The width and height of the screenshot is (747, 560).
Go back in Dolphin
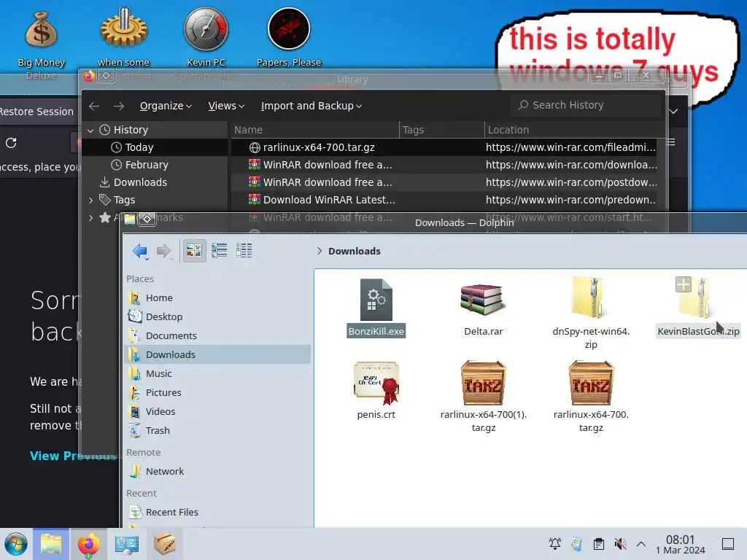139,251
